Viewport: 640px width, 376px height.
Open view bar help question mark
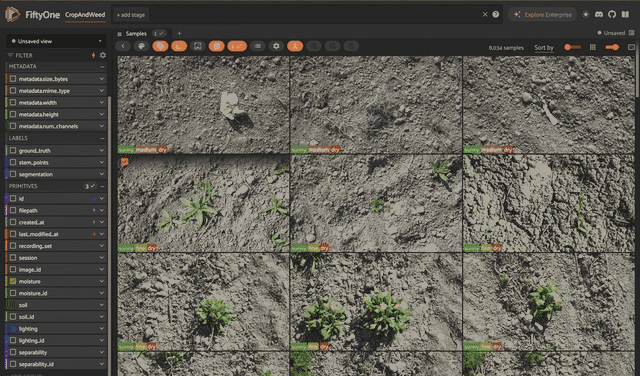pyautogui.click(x=496, y=14)
